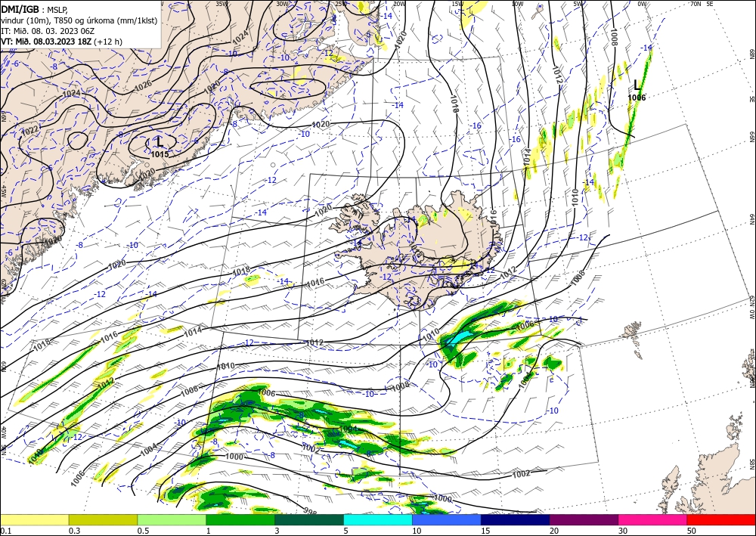Select the dark green 3 mm legend swatch
756x536 pixels.
click(309, 519)
